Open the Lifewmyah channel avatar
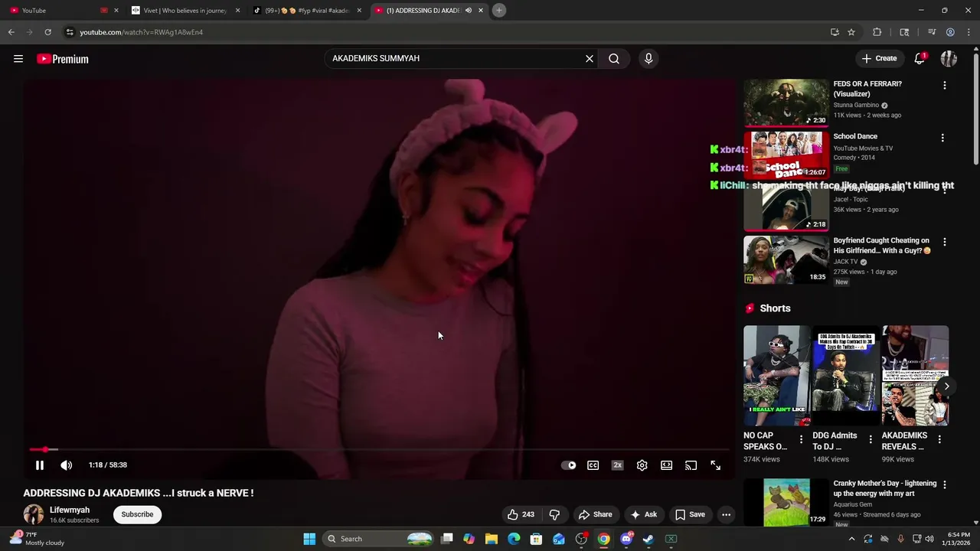980x551 pixels. coord(34,514)
